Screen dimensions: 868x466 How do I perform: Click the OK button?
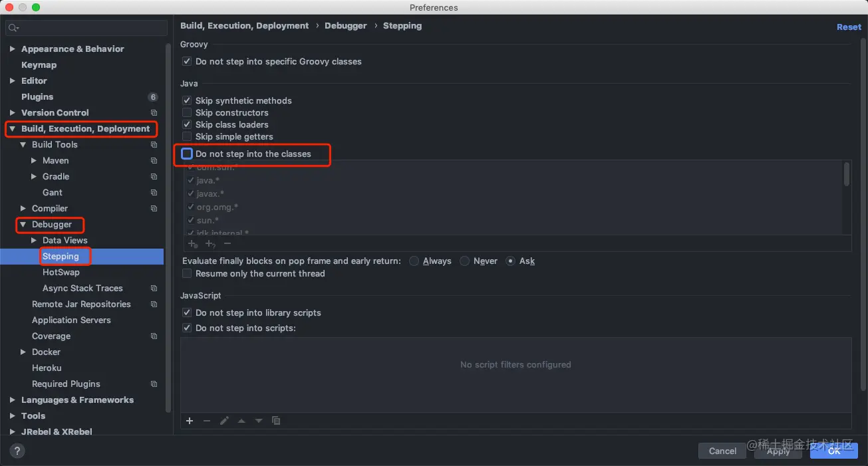pos(834,451)
